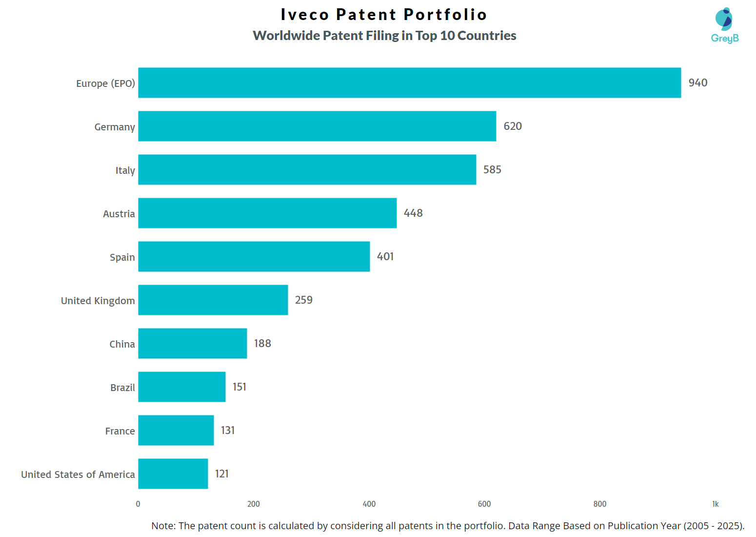Click the Europe (EPO) axis label
Viewport: 756px width, 537px height.
click(x=105, y=83)
